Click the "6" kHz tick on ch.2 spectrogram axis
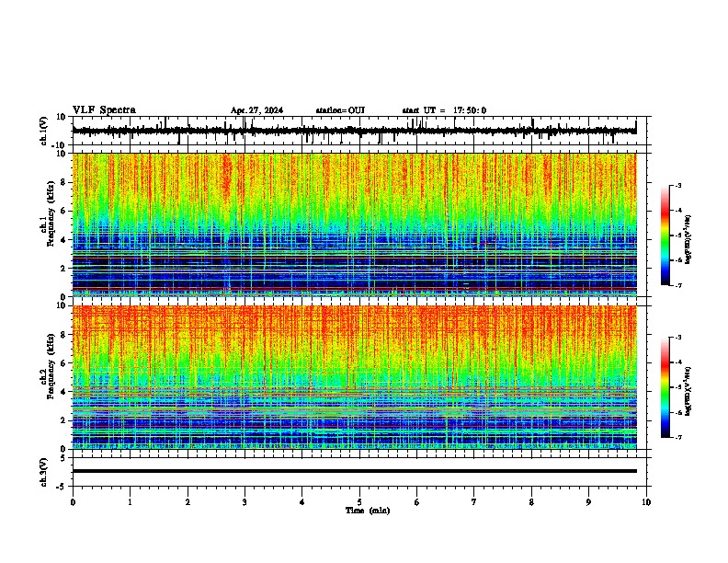The height and width of the screenshot is (563, 728). (63, 363)
